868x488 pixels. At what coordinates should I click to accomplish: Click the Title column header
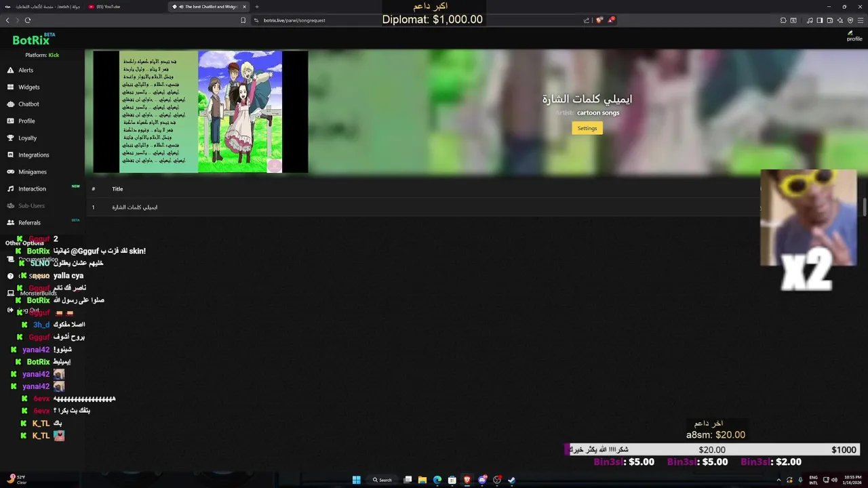117,189
